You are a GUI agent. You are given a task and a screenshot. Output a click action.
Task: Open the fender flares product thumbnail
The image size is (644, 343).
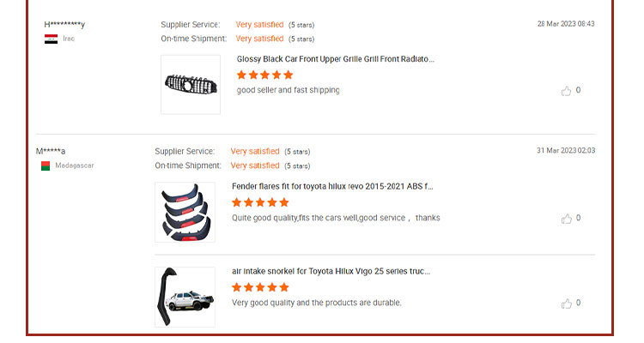(x=185, y=212)
